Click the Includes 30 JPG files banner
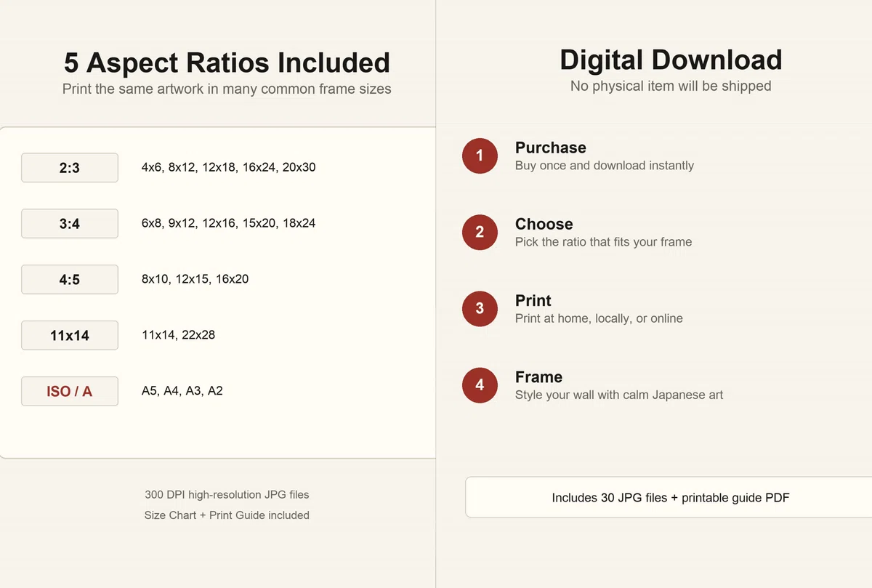The width and height of the screenshot is (872, 588). (669, 498)
